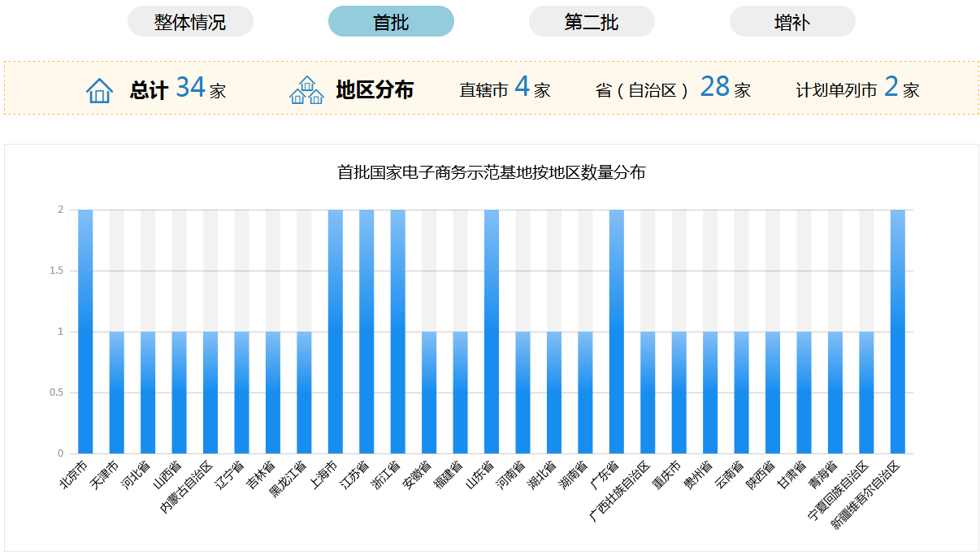Click the house icon beside 总计
Screen dimensions: 980x555
99,89
